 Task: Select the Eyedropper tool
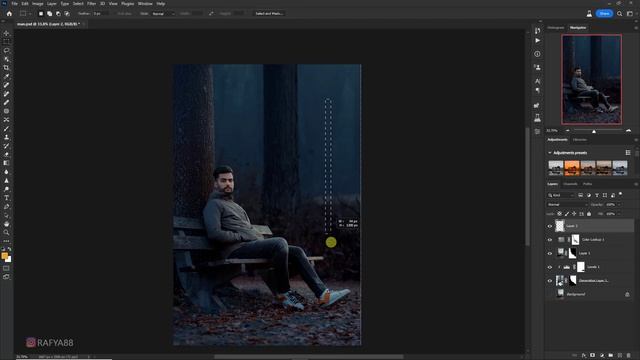click(6, 76)
